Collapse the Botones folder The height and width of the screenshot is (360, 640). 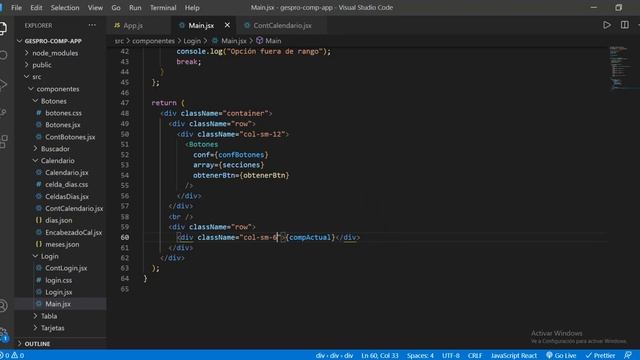point(60,101)
